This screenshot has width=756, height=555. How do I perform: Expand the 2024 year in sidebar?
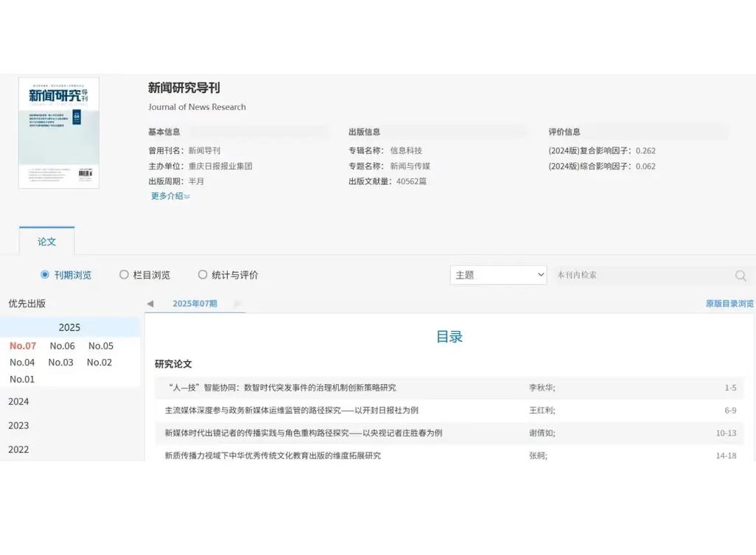[18, 402]
